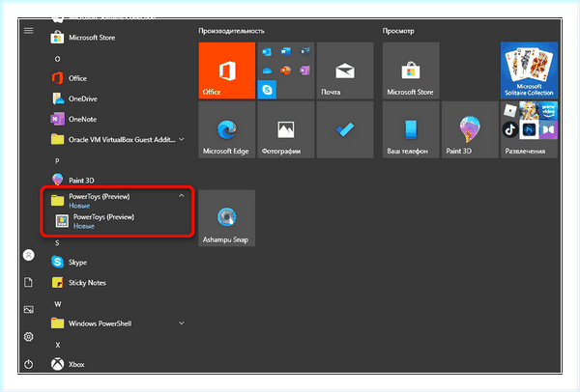The width and height of the screenshot is (580, 392).
Task: Open Microsoft Store in the app list
Action: point(118,38)
